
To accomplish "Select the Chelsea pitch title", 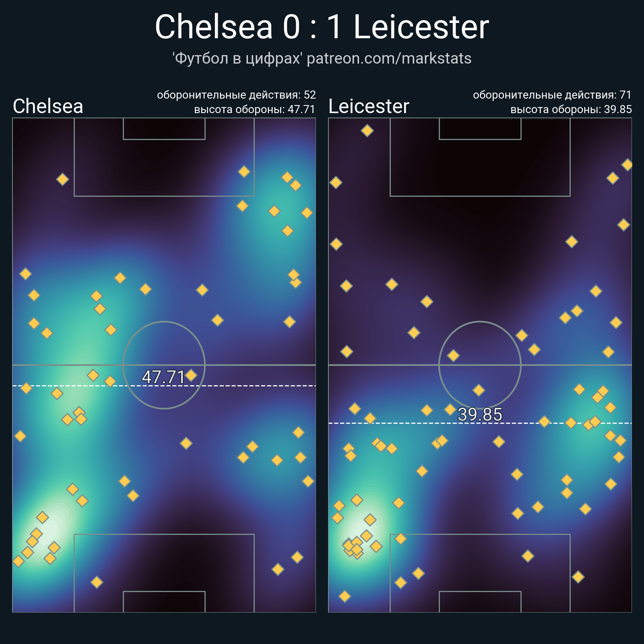I will point(48,106).
